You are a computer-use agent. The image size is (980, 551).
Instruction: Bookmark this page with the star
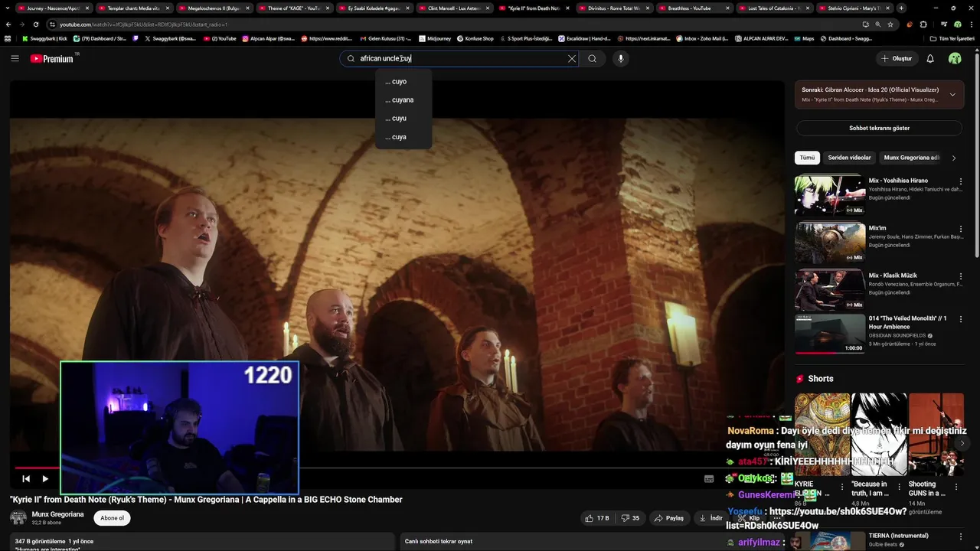pos(890,24)
